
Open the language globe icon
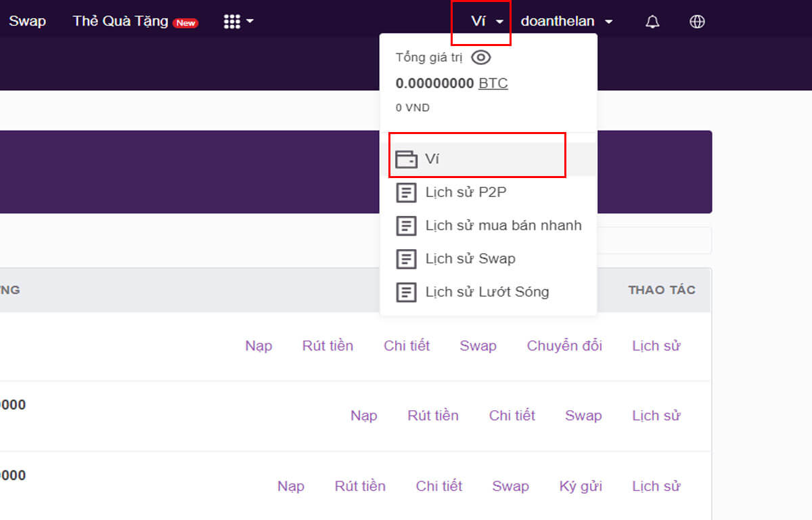(697, 22)
